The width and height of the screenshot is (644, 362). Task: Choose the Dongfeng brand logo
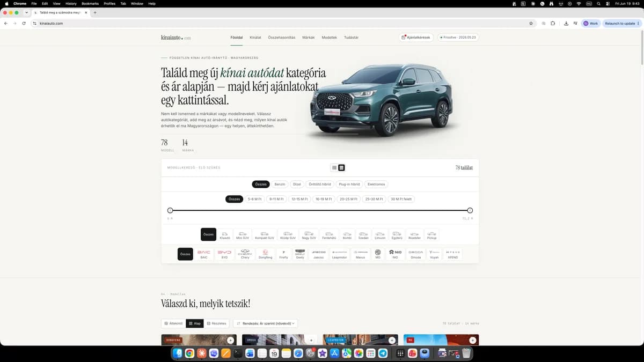pyautogui.click(x=265, y=254)
